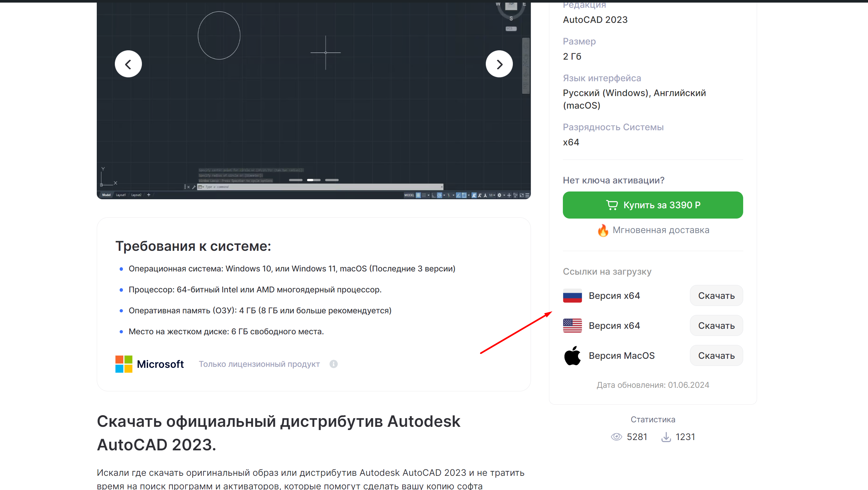Click the active middle carousel indicator
The height and width of the screenshot is (490, 868).
[x=314, y=180]
